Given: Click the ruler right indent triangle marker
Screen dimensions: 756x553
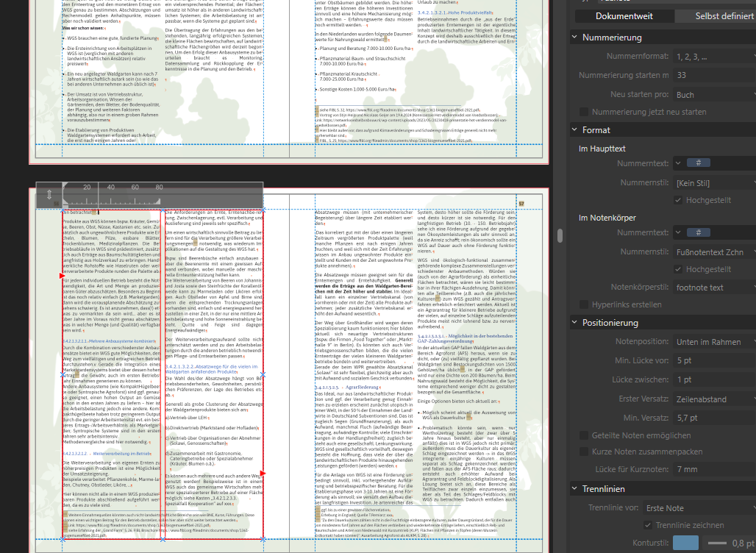Looking at the screenshot, I should 157,201.
